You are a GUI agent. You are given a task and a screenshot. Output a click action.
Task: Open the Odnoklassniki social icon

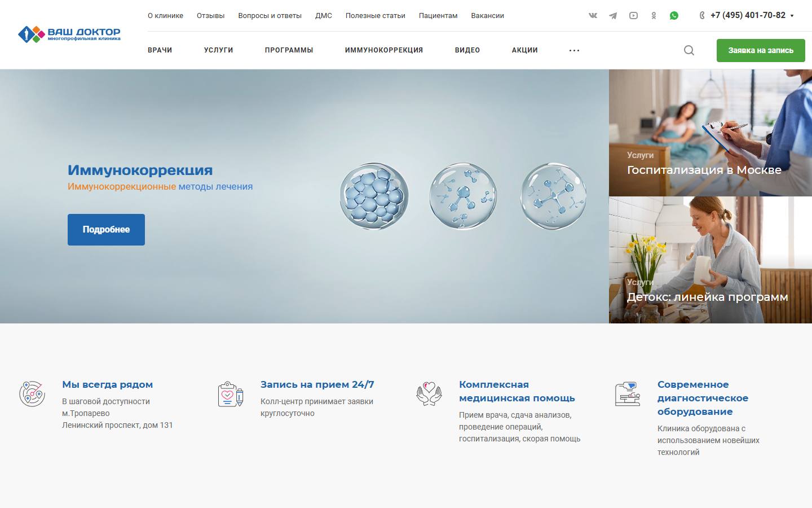coord(654,16)
